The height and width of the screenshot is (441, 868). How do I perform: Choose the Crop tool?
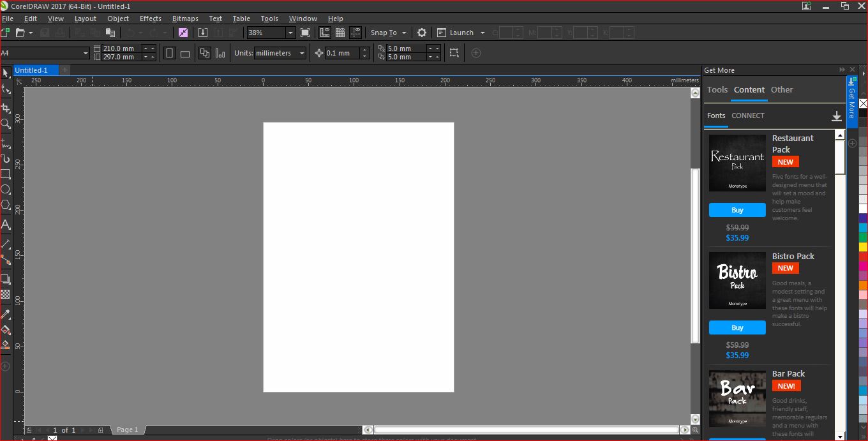click(6, 108)
